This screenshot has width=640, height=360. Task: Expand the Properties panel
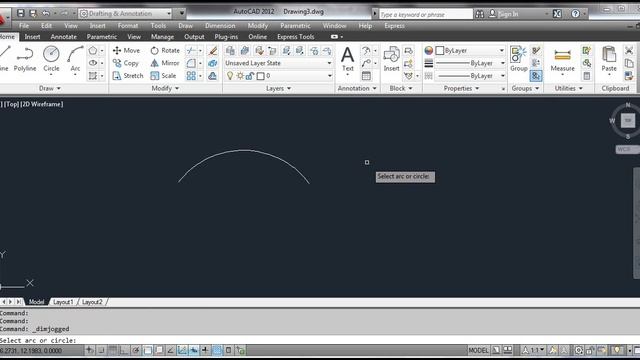[461, 88]
